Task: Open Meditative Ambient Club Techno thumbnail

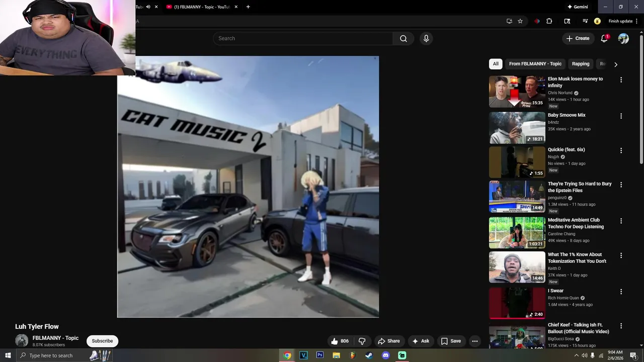Action: tap(517, 233)
